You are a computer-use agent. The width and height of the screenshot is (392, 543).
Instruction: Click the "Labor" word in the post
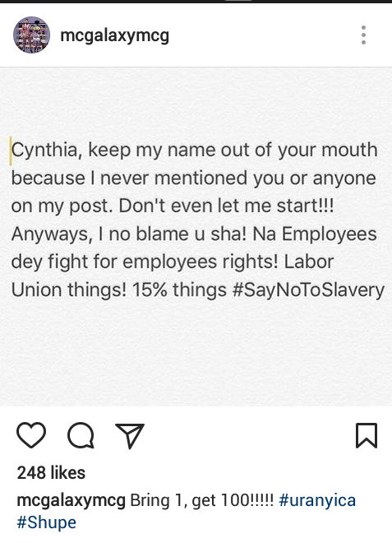(x=309, y=262)
